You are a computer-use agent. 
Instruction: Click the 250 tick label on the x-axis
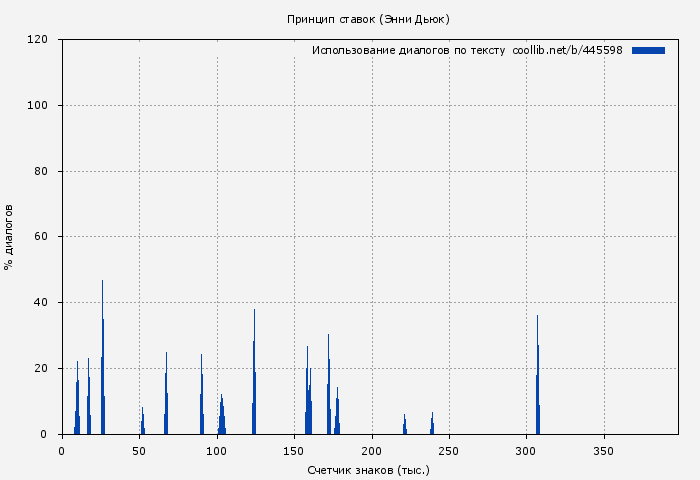449,451
